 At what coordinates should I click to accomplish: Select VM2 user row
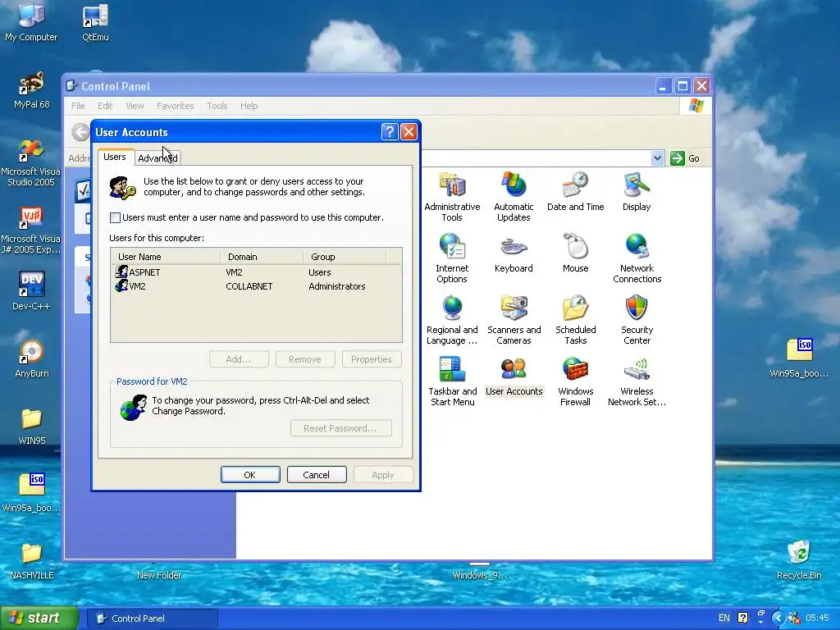pyautogui.click(x=256, y=286)
